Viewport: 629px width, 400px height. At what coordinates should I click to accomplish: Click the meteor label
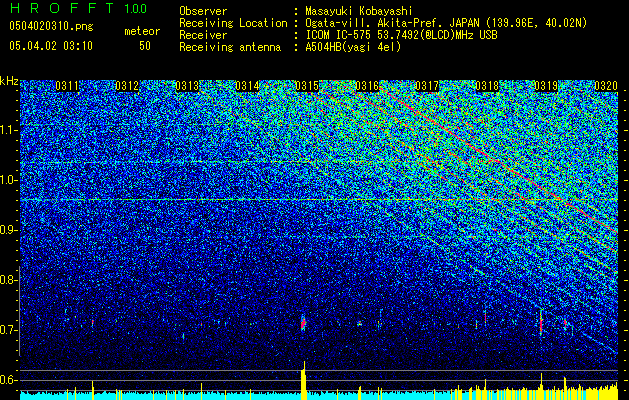click(142, 31)
